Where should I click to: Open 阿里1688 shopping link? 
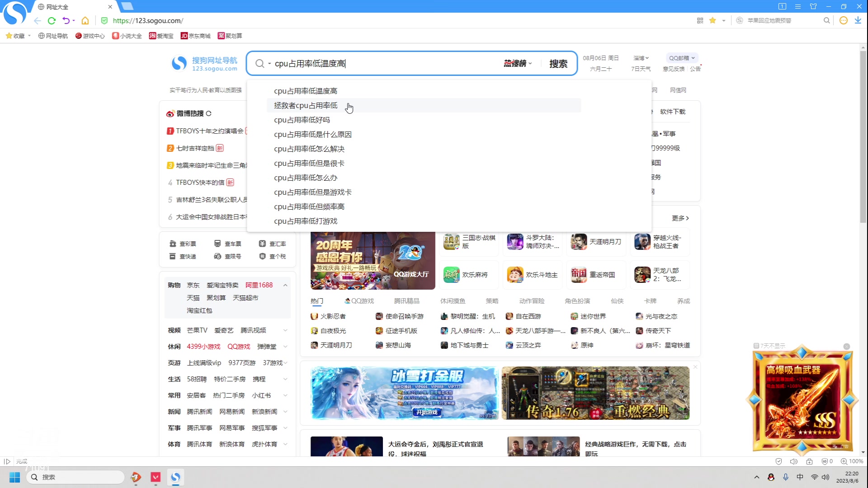point(259,285)
